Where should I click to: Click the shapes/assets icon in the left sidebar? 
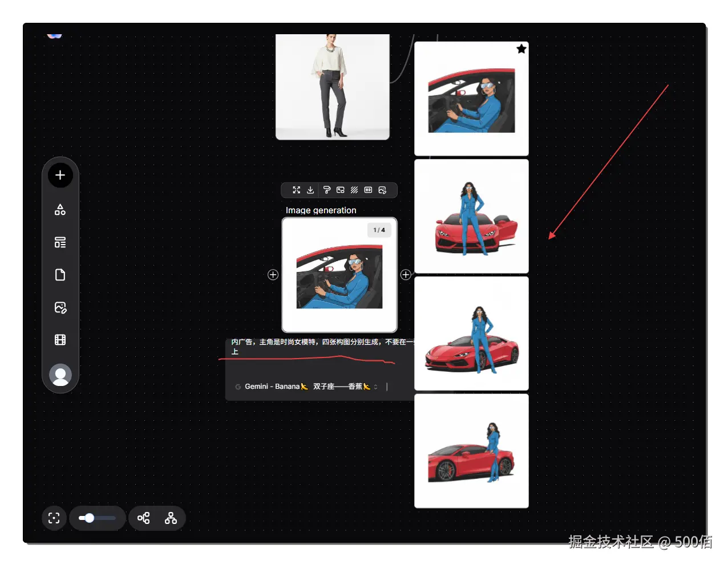point(60,209)
